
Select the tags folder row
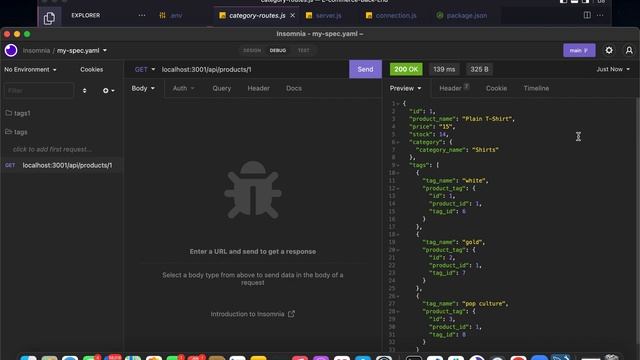coord(62,132)
